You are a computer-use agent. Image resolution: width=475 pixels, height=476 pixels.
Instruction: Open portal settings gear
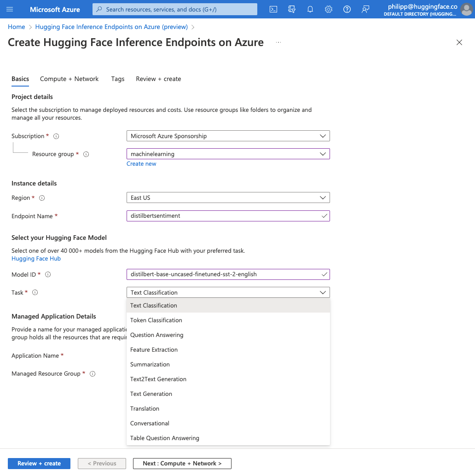(x=329, y=9)
